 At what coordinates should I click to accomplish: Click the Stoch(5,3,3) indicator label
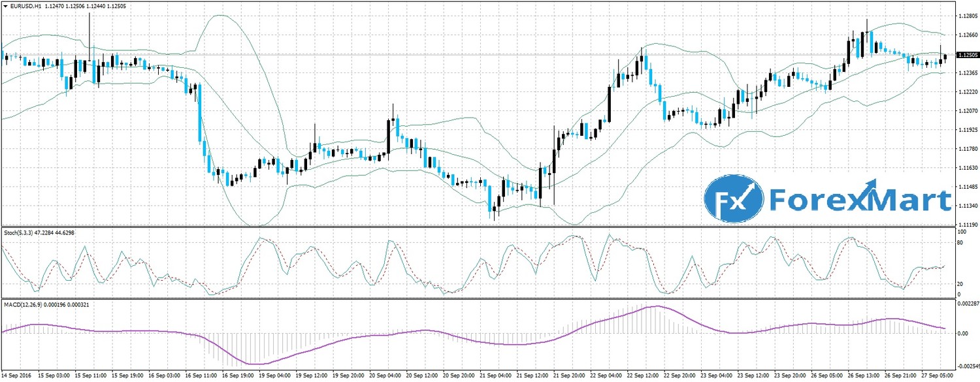pos(20,231)
